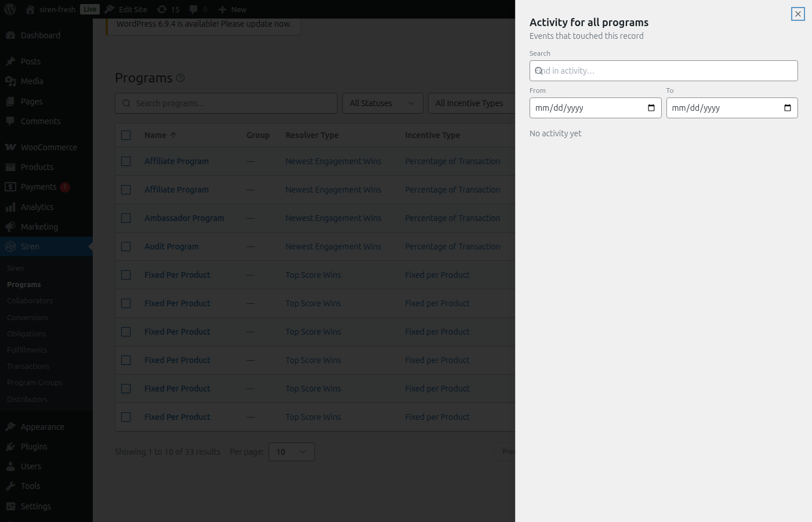Click Edit Site in the admin bar
Viewport: 812px width, 522px height.
point(132,9)
